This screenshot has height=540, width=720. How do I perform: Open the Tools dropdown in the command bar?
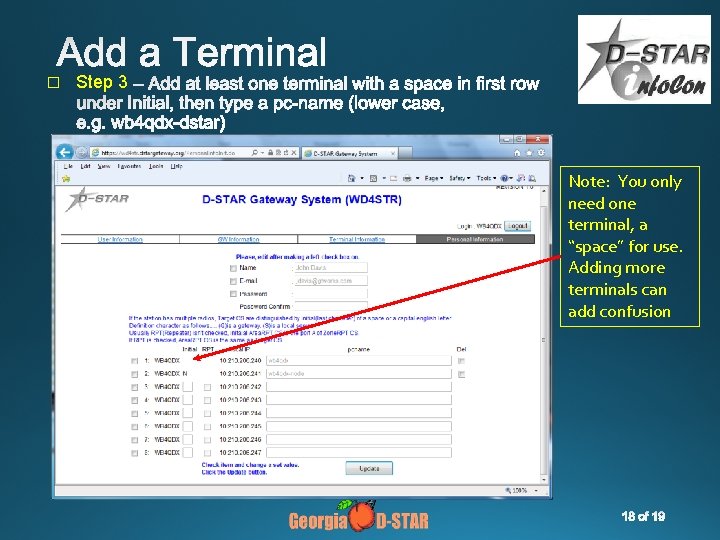pos(486,178)
